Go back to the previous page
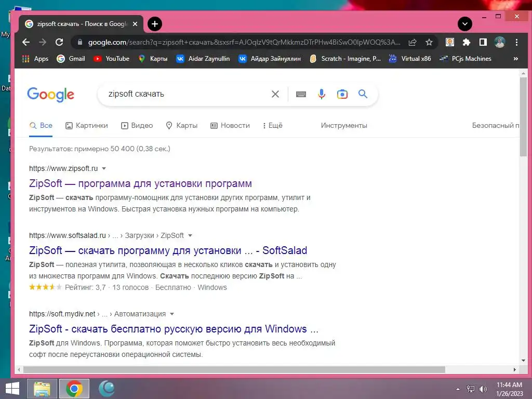The height and width of the screenshot is (399, 532). pyautogui.click(x=26, y=42)
